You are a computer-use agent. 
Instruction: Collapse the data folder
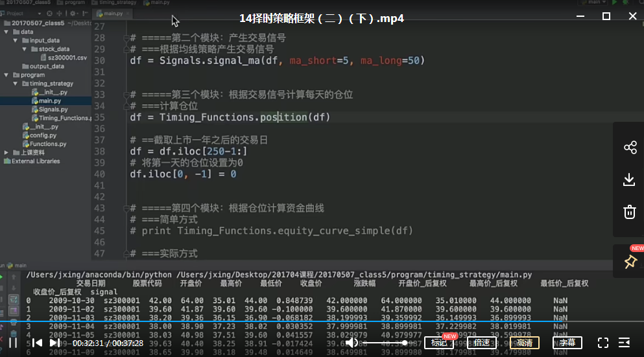[6, 32]
